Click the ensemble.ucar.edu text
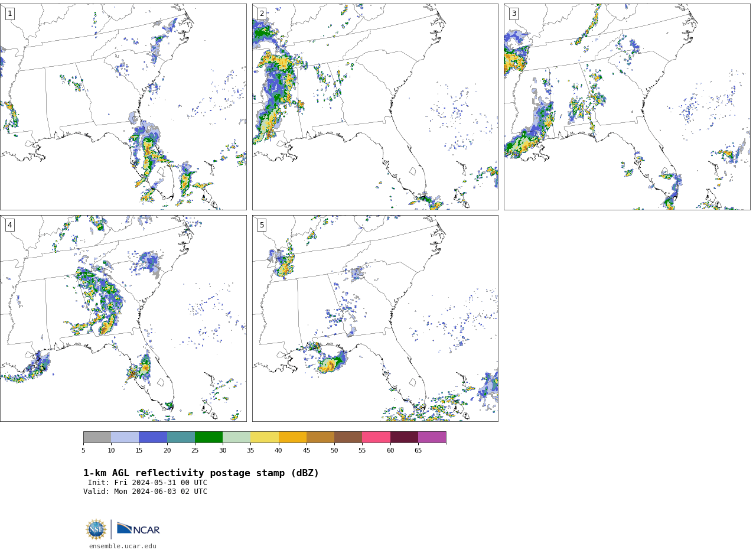Viewport: 756px width, 553px height. pyautogui.click(x=123, y=546)
